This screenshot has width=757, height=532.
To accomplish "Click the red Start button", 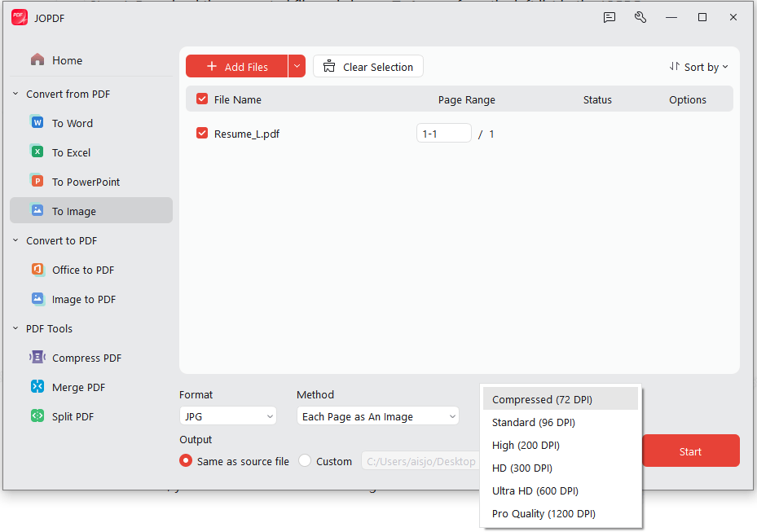I will pos(690,451).
